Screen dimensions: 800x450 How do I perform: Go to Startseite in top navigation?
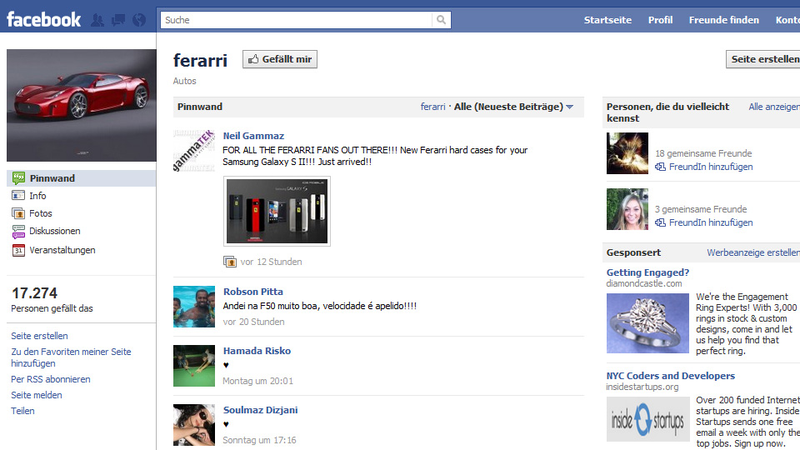coord(608,20)
